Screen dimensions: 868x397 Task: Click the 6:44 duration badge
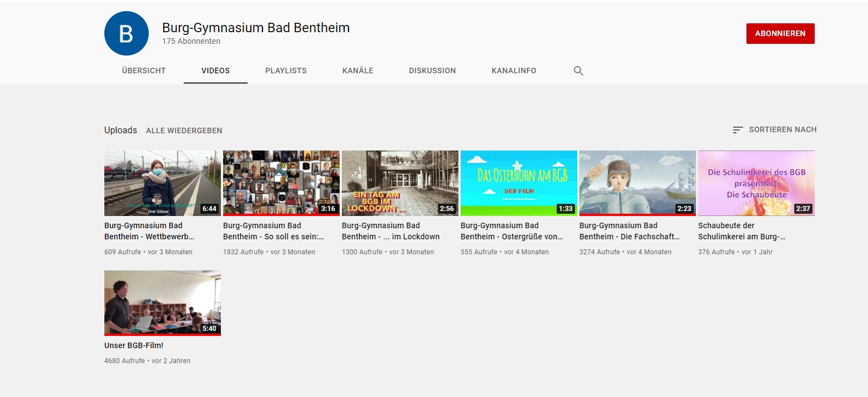[209, 209]
